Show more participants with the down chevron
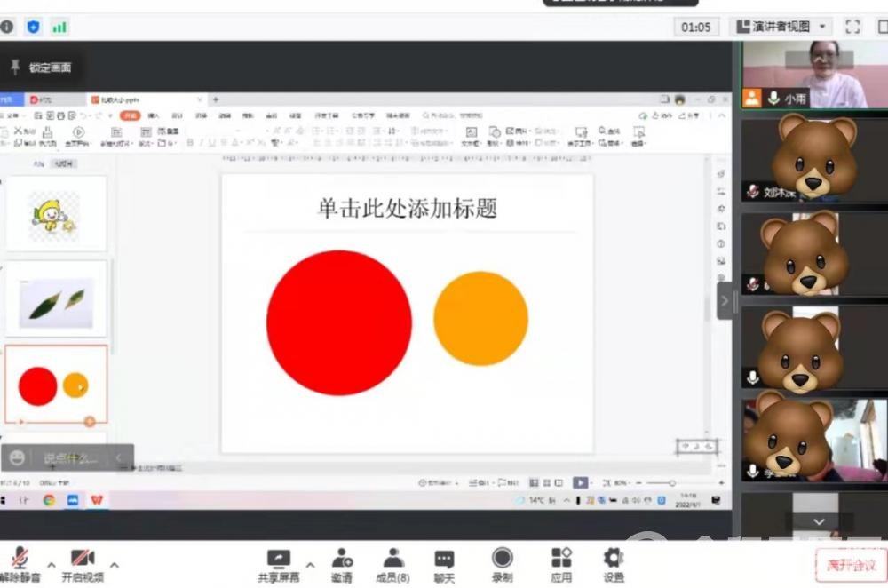The width and height of the screenshot is (888, 588). point(819,521)
